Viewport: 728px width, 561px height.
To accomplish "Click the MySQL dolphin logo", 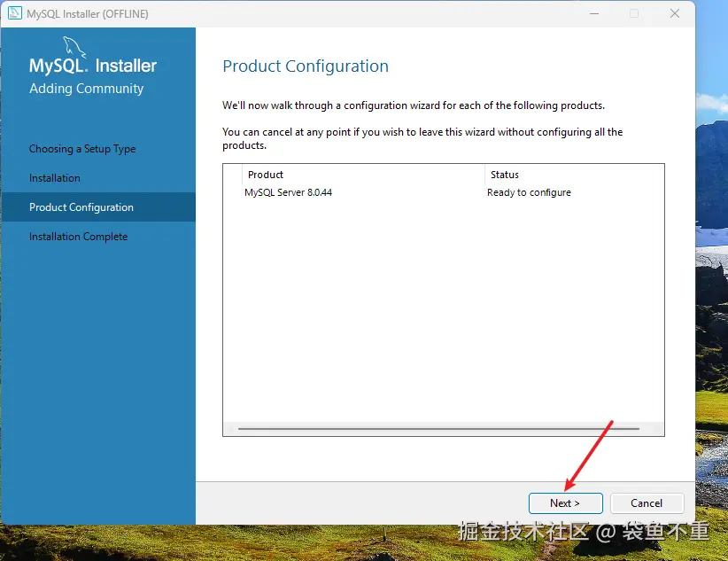I will click(74, 48).
